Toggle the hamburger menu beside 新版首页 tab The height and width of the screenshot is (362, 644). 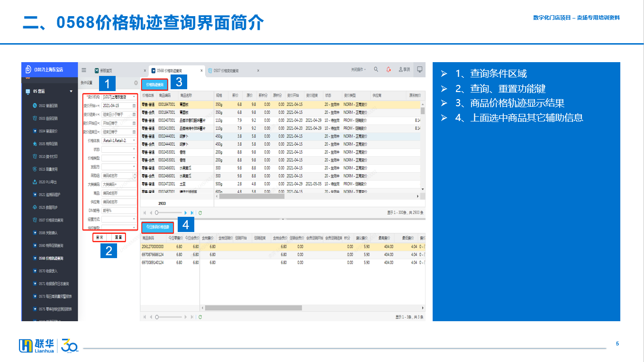(x=84, y=70)
